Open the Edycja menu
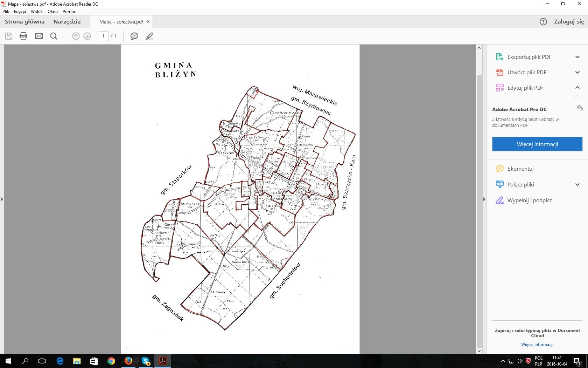The height and width of the screenshot is (368, 588). click(20, 12)
